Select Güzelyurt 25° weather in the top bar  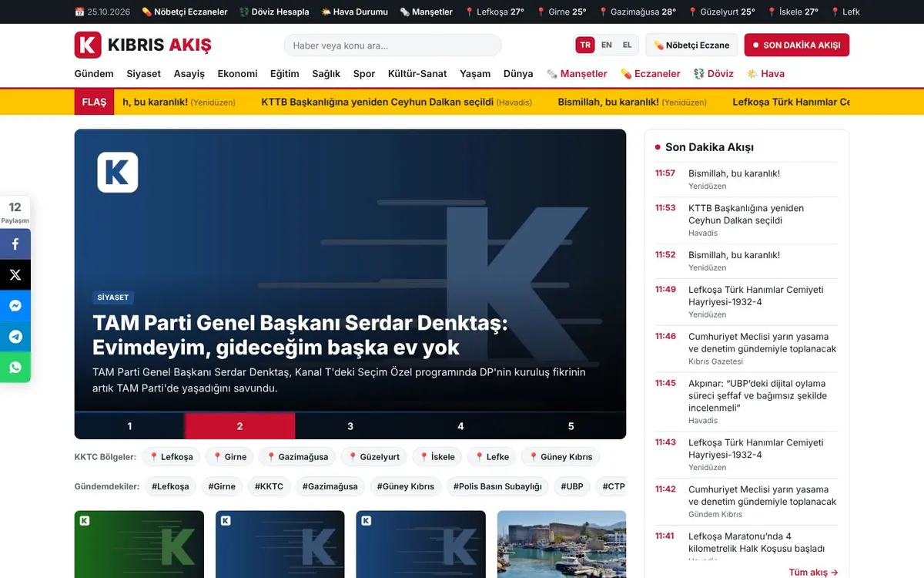coord(721,12)
